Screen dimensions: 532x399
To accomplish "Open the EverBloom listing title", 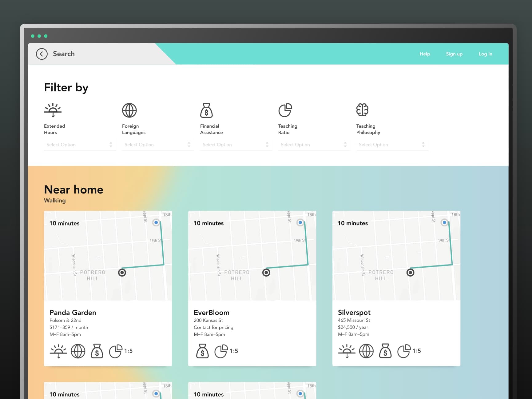I will 212,313.
